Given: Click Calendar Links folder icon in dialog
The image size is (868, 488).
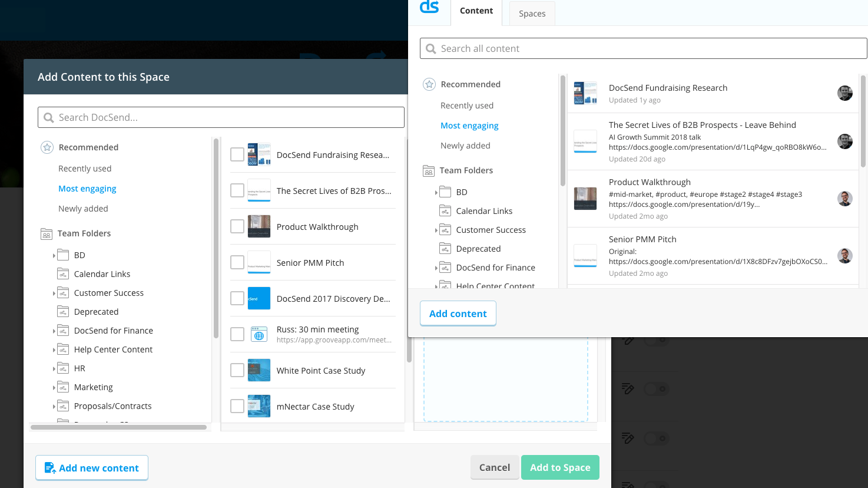Looking at the screenshot, I should point(63,274).
